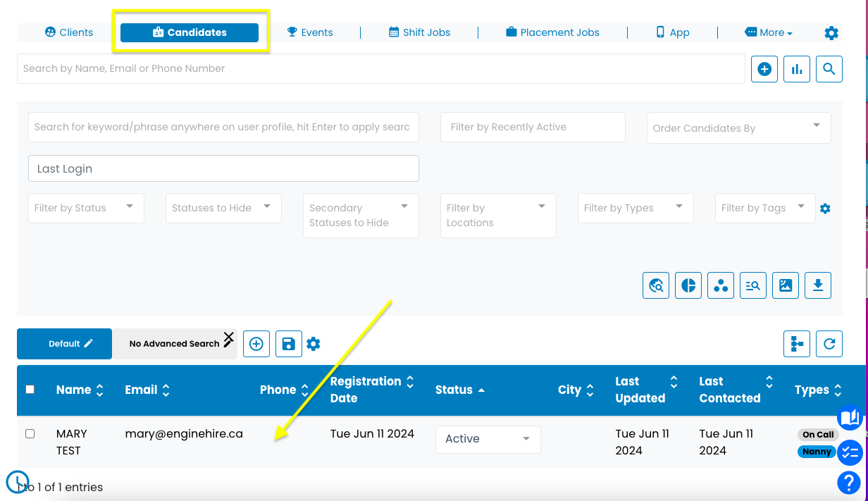Click the magnifier search button beside search bar

pyautogui.click(x=829, y=69)
